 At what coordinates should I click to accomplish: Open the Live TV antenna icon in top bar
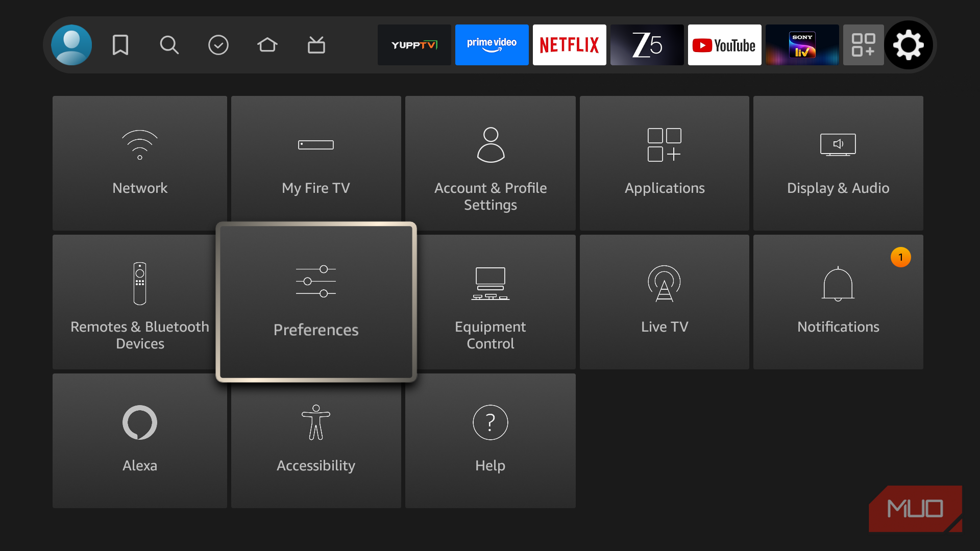point(316,45)
